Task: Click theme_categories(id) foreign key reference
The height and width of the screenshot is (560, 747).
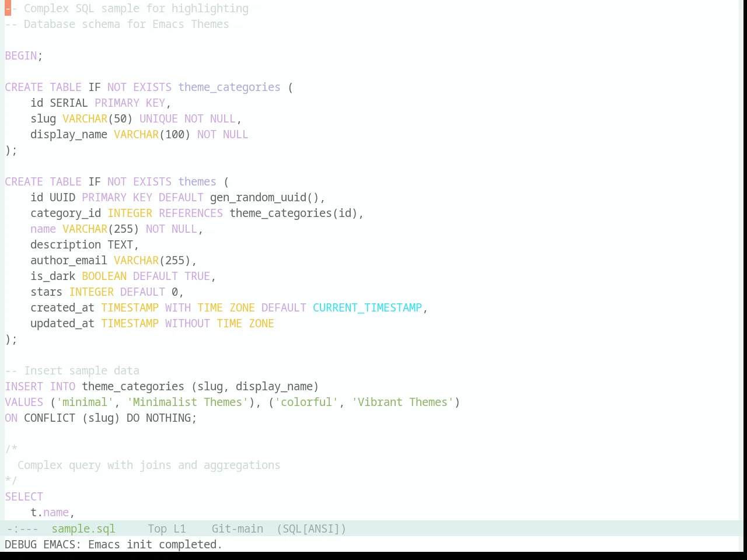Action: pyautogui.click(x=294, y=213)
